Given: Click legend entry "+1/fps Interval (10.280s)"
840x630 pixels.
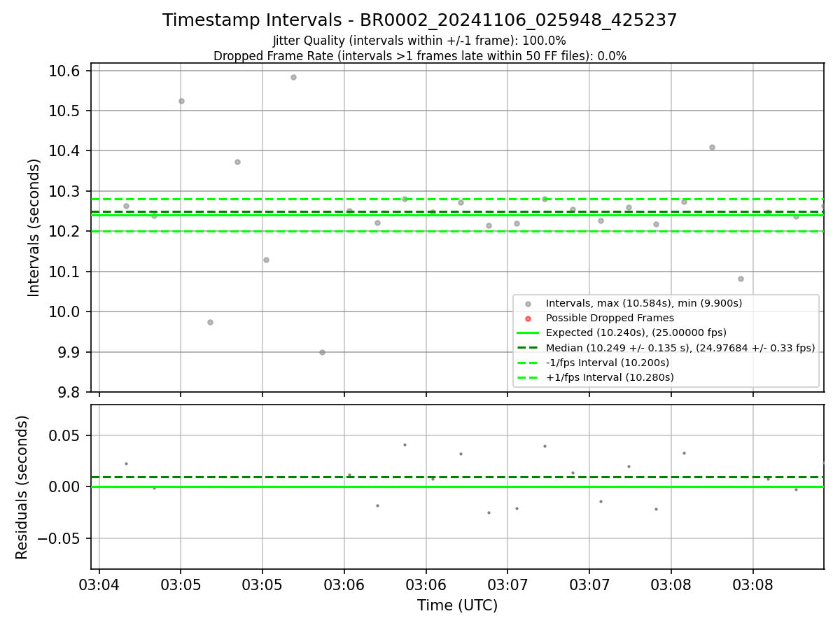Looking at the screenshot, I should [609, 377].
